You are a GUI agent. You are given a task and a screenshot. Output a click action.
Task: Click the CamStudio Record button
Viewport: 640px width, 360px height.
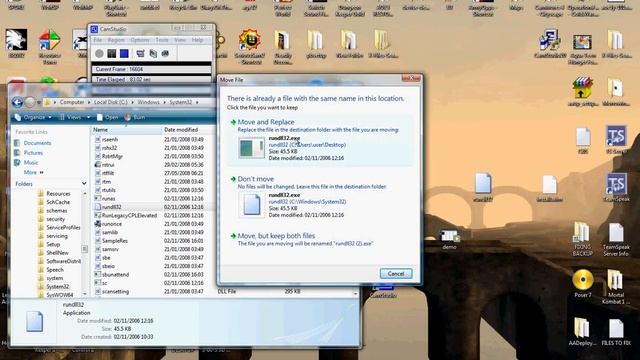pyautogui.click(x=99, y=53)
